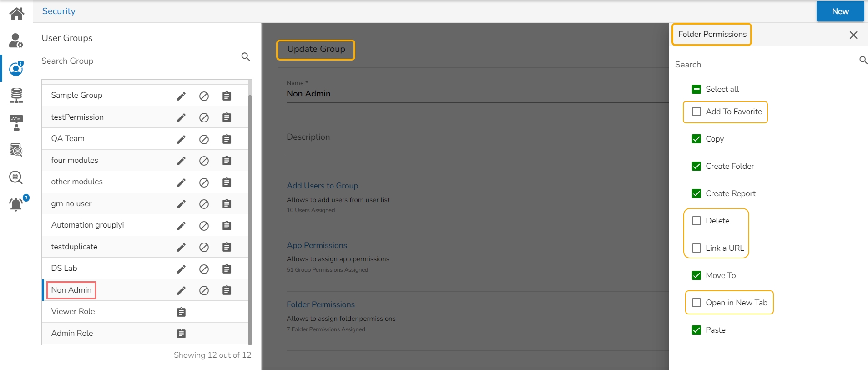Open the data server sidebar icon
Screen dimensions: 868x370
click(16, 96)
